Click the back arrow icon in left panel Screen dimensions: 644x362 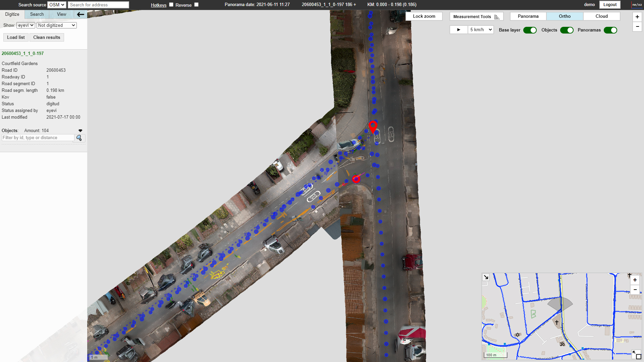click(80, 14)
